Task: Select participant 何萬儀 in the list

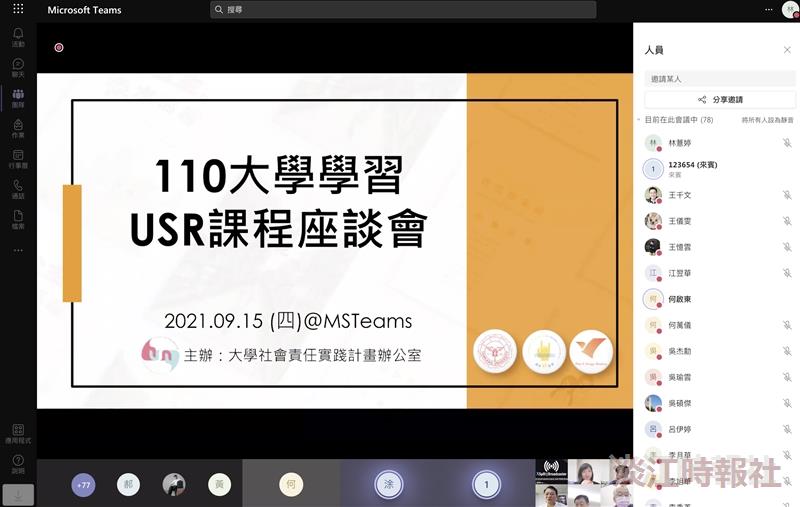Action: tap(719, 325)
